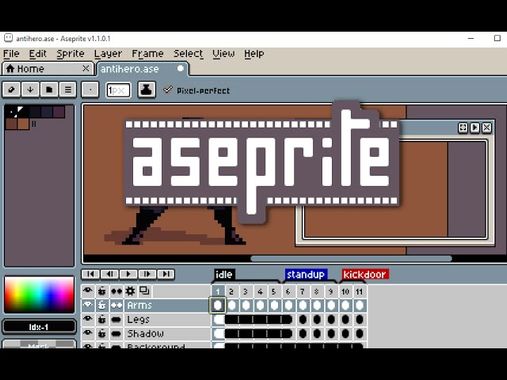Toggle continuous cels on Legs layer
Image resolution: width=507 pixels, height=380 pixels.
(116, 319)
